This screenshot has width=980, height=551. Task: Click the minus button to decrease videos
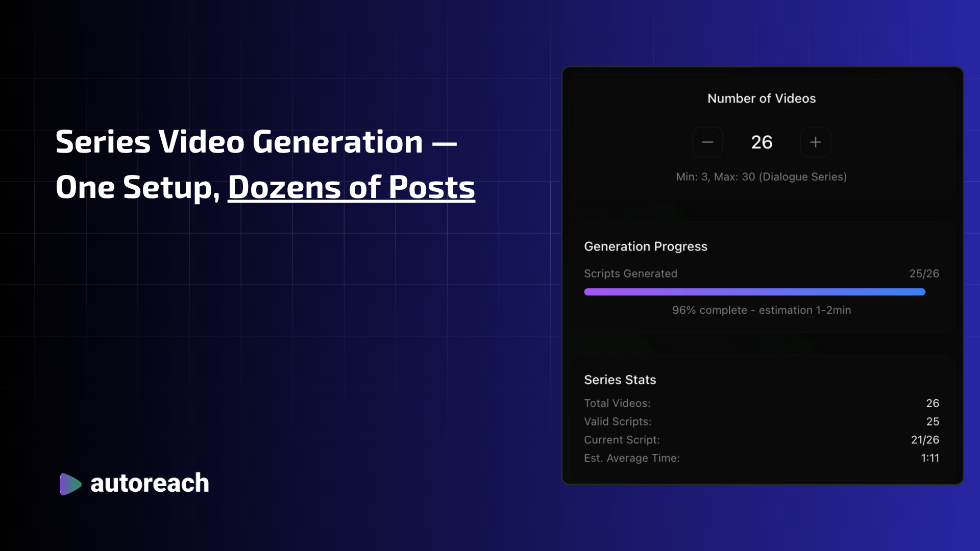click(x=707, y=142)
